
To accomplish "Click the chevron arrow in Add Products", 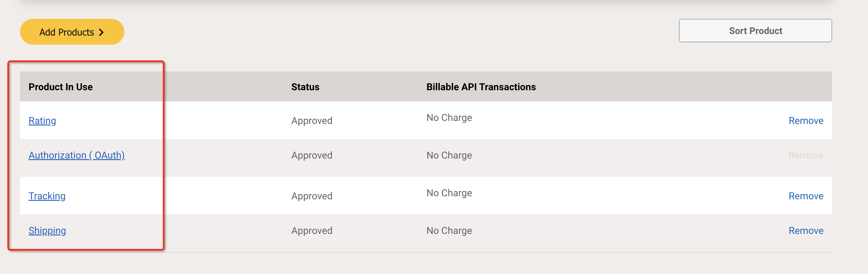I will [101, 32].
